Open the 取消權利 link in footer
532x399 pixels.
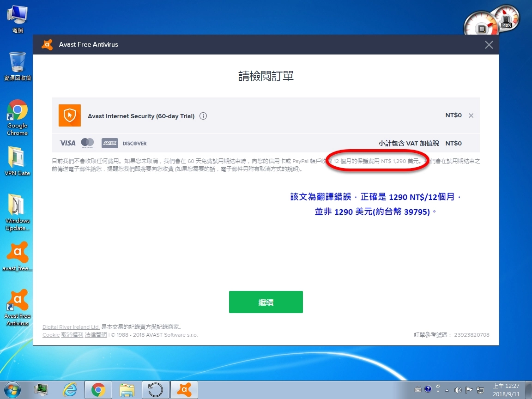click(x=72, y=335)
